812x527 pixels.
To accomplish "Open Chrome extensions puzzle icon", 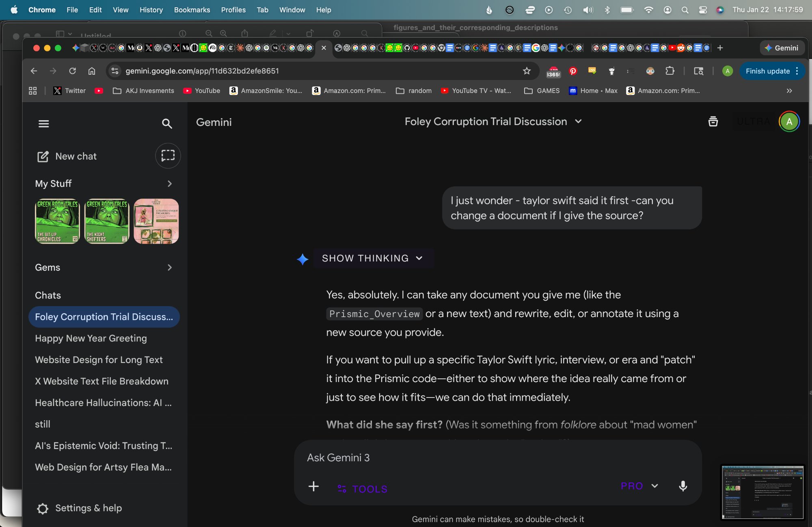I will point(670,71).
